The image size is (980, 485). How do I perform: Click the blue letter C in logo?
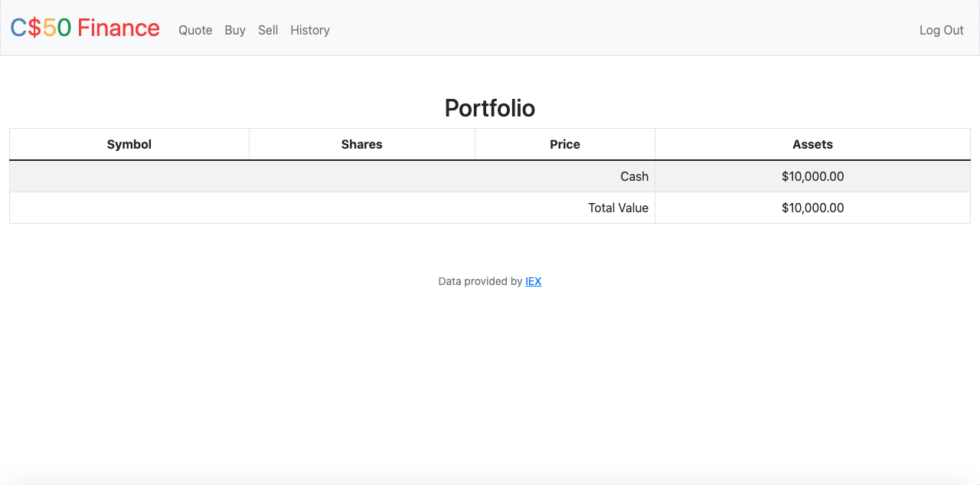click(x=18, y=28)
